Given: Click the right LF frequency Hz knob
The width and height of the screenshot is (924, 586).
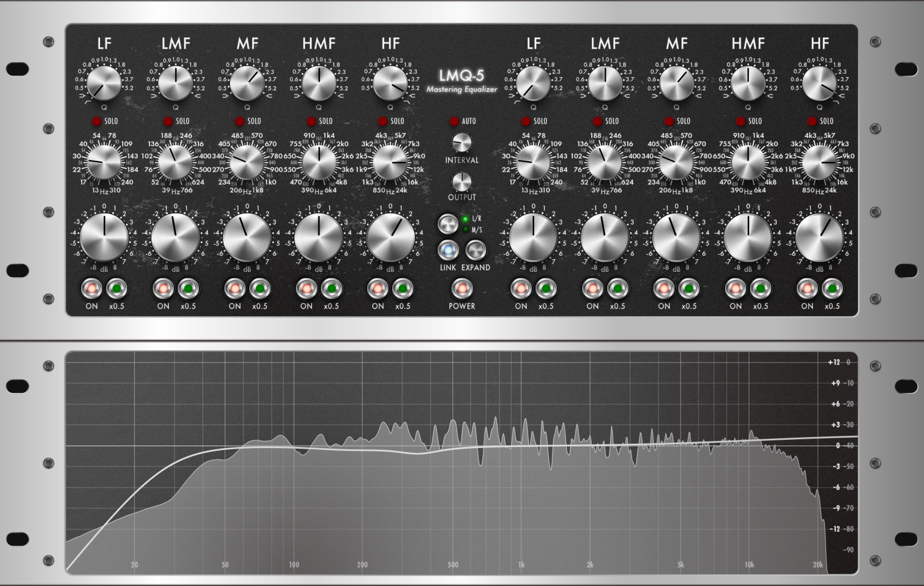Looking at the screenshot, I should point(533,162).
